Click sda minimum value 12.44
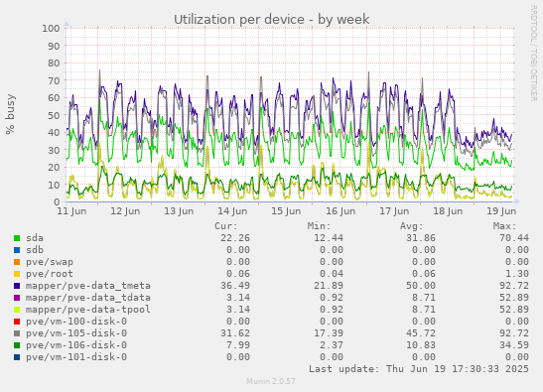 tap(329, 238)
